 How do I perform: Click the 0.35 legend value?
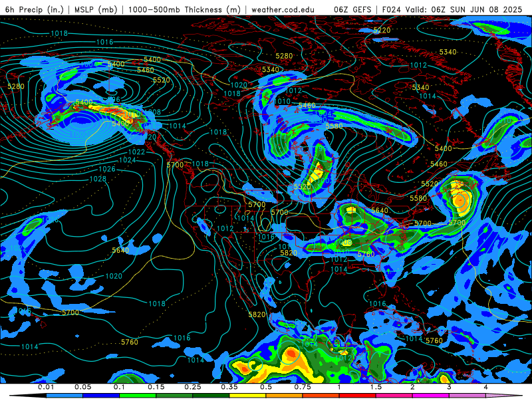(x=229, y=387)
